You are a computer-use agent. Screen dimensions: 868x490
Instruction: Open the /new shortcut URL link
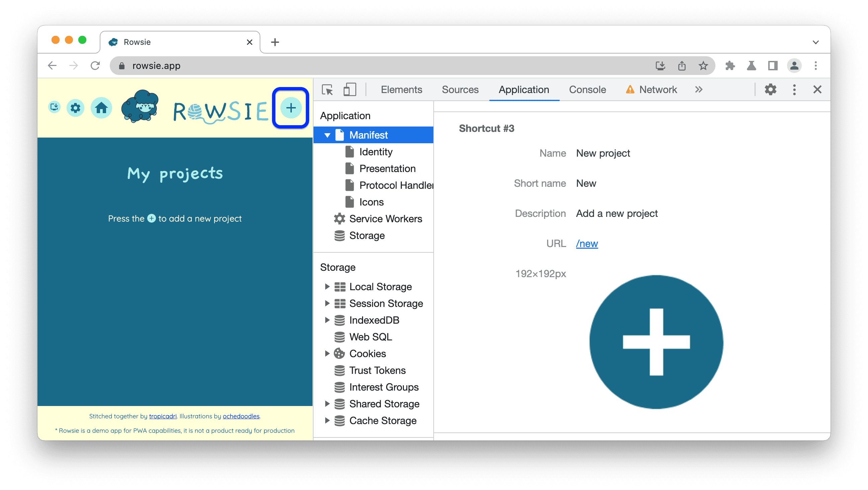click(x=587, y=243)
